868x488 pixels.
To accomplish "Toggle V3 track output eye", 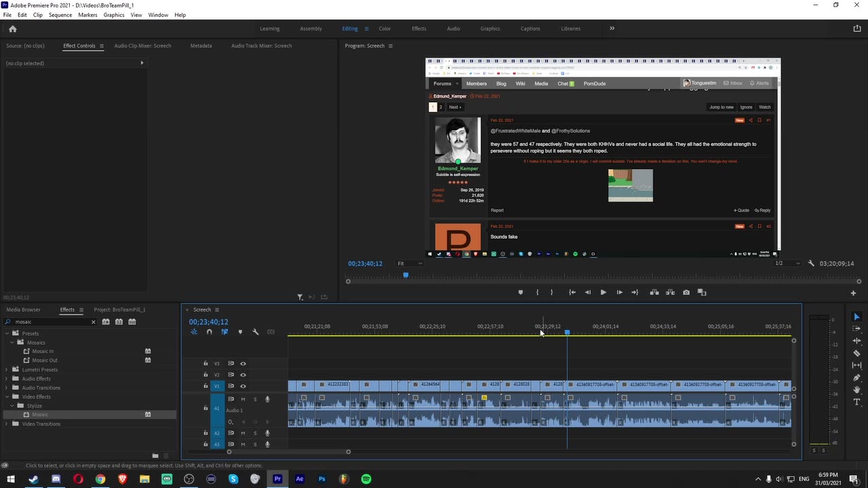I will [x=243, y=363].
